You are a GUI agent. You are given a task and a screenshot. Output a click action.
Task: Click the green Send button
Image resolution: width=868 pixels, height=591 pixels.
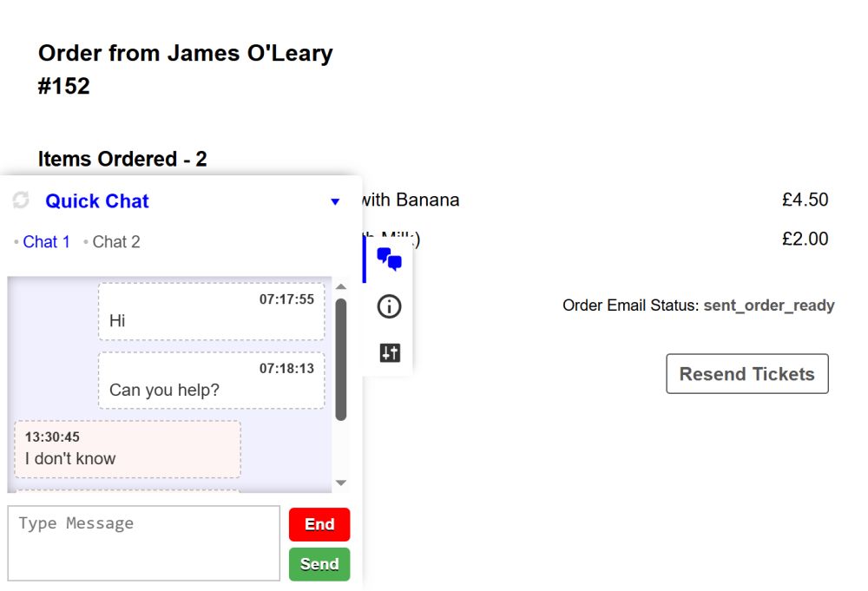pyautogui.click(x=319, y=564)
